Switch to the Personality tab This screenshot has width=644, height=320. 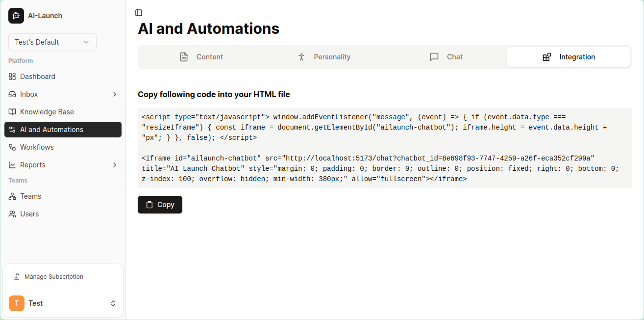(x=323, y=57)
